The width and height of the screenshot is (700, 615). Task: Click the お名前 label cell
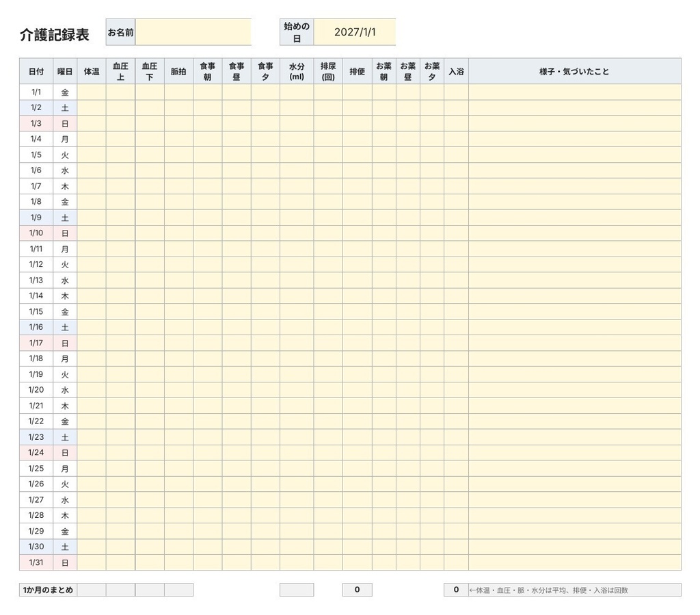120,32
